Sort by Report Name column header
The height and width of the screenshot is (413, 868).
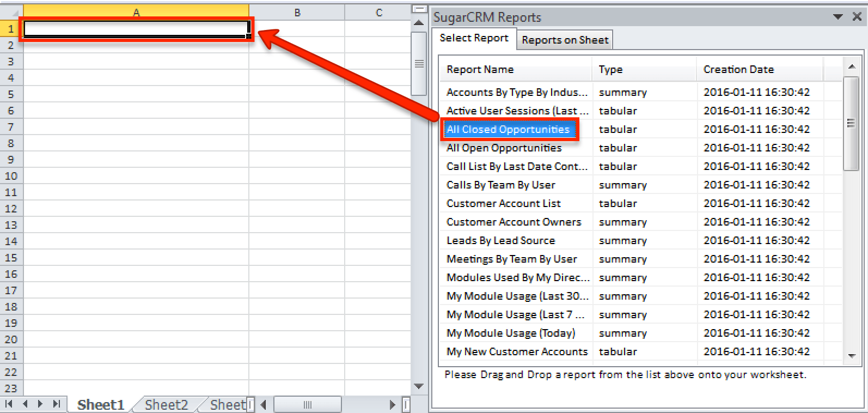480,70
